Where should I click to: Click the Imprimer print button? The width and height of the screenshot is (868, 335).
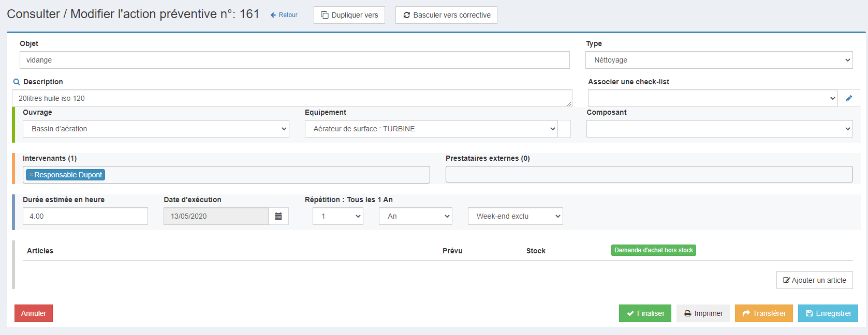click(x=703, y=313)
